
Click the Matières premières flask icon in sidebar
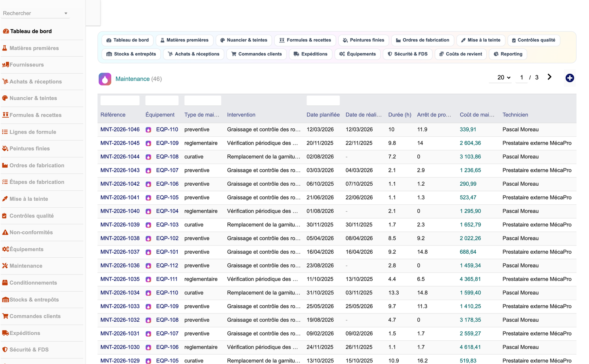(5, 48)
